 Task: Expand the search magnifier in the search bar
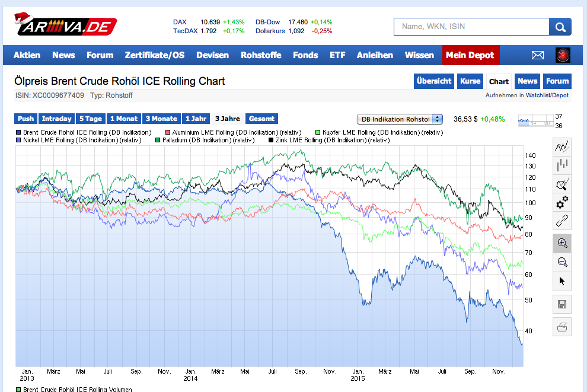pyautogui.click(x=560, y=27)
